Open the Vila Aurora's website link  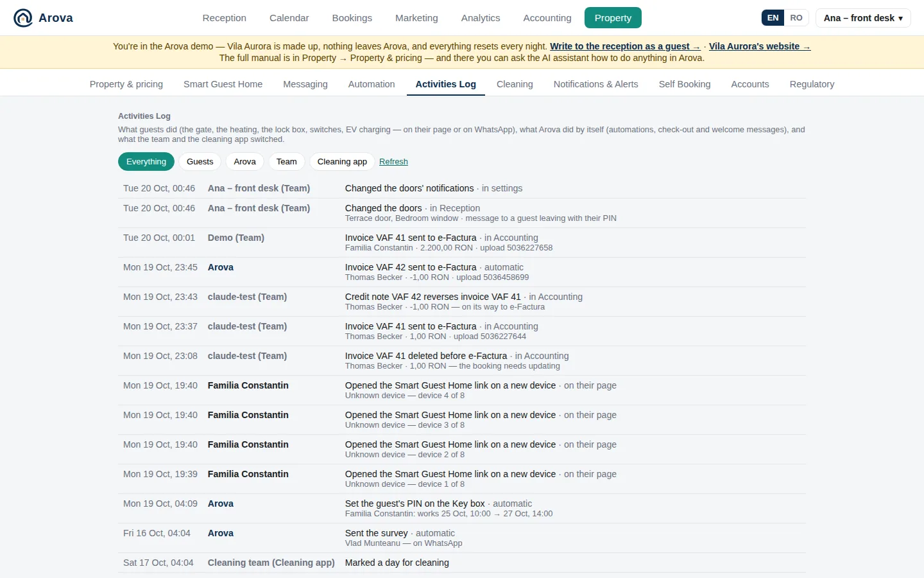pyautogui.click(x=760, y=46)
